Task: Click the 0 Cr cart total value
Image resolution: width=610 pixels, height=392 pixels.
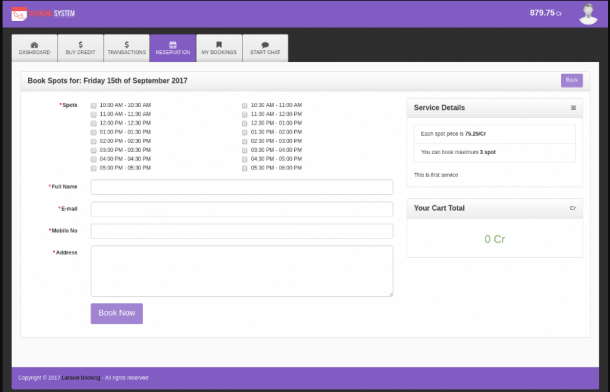Action: [494, 239]
